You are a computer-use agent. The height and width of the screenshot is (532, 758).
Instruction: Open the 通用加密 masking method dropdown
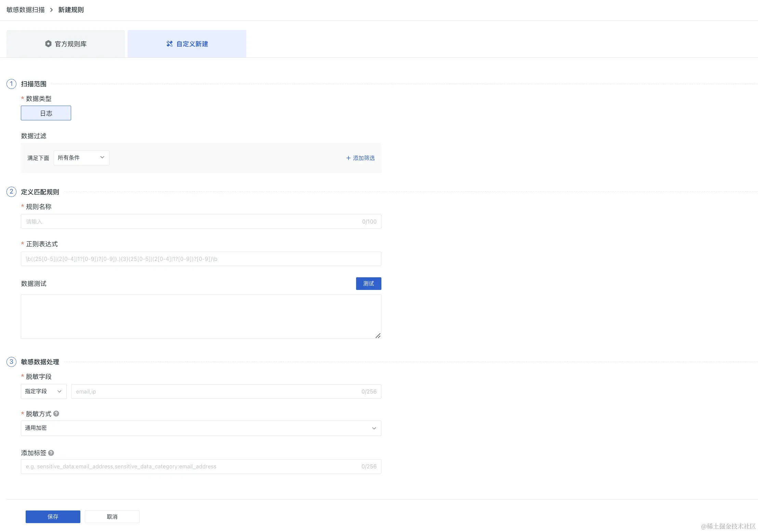[201, 428]
